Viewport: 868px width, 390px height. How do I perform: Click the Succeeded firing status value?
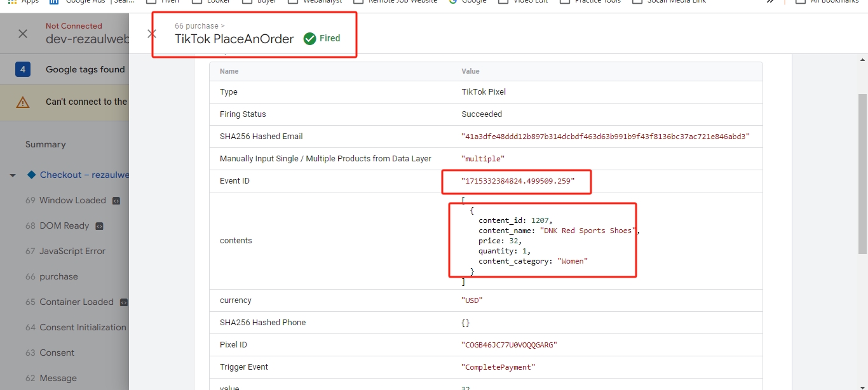[482, 114]
